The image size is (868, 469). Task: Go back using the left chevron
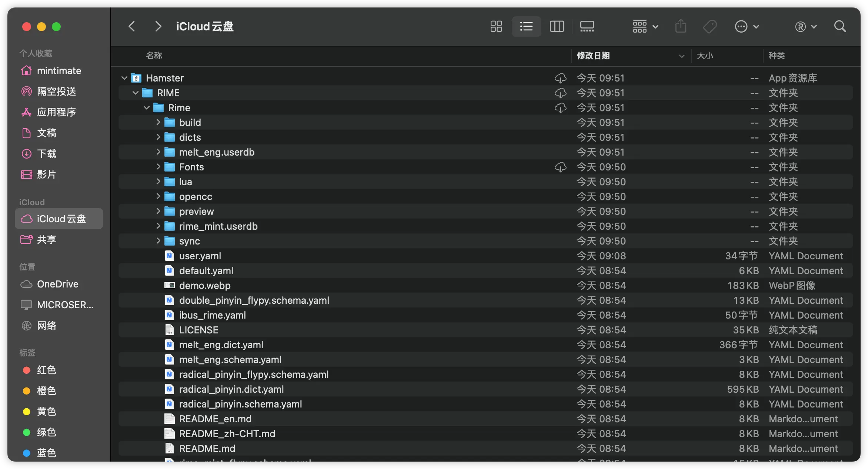131,26
